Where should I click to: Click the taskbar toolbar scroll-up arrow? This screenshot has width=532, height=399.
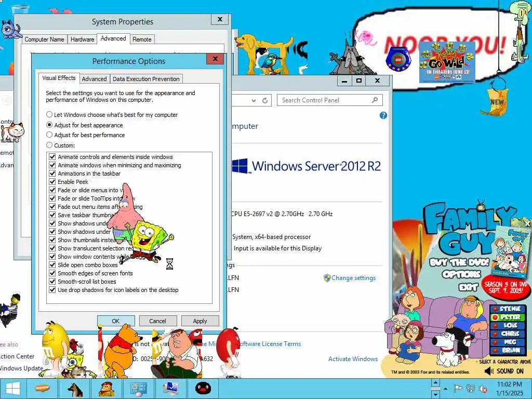pos(435,383)
